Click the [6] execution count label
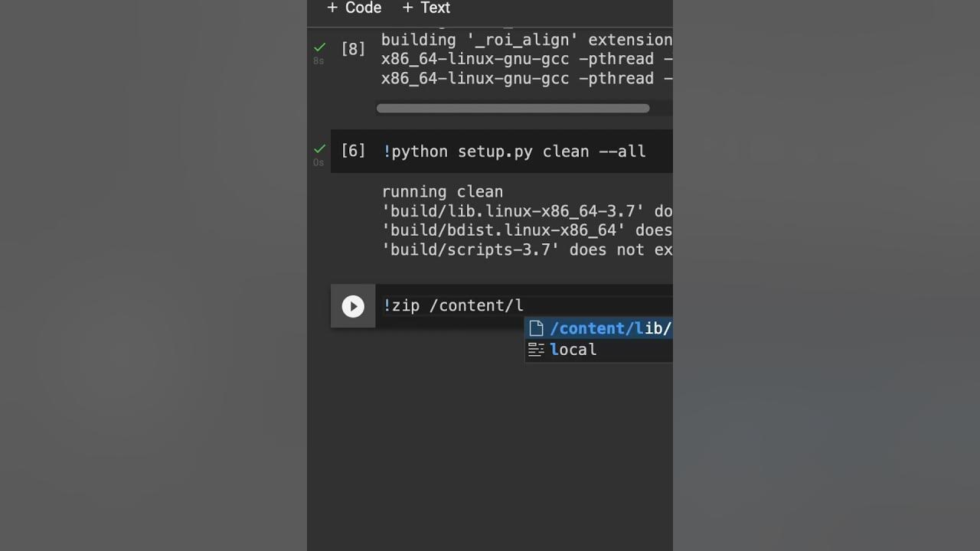980x551 pixels. click(353, 151)
